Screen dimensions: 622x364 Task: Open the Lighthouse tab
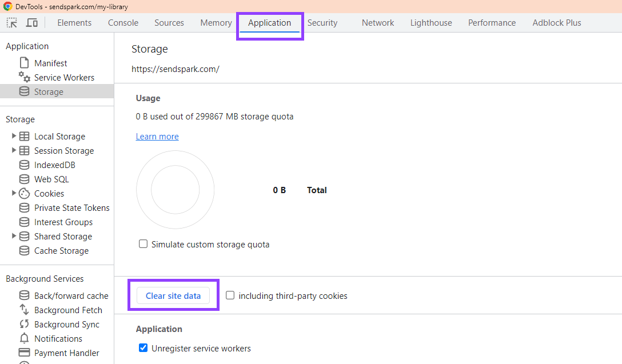coord(431,23)
